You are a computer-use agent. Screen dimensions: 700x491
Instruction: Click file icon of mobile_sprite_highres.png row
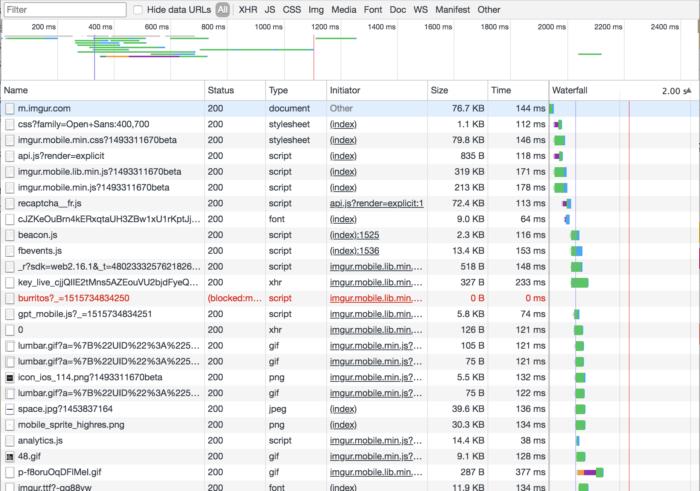(x=10, y=425)
